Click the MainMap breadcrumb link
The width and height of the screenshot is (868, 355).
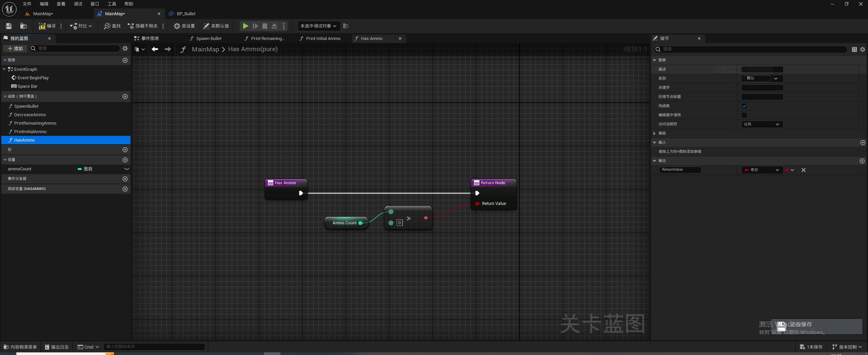205,49
